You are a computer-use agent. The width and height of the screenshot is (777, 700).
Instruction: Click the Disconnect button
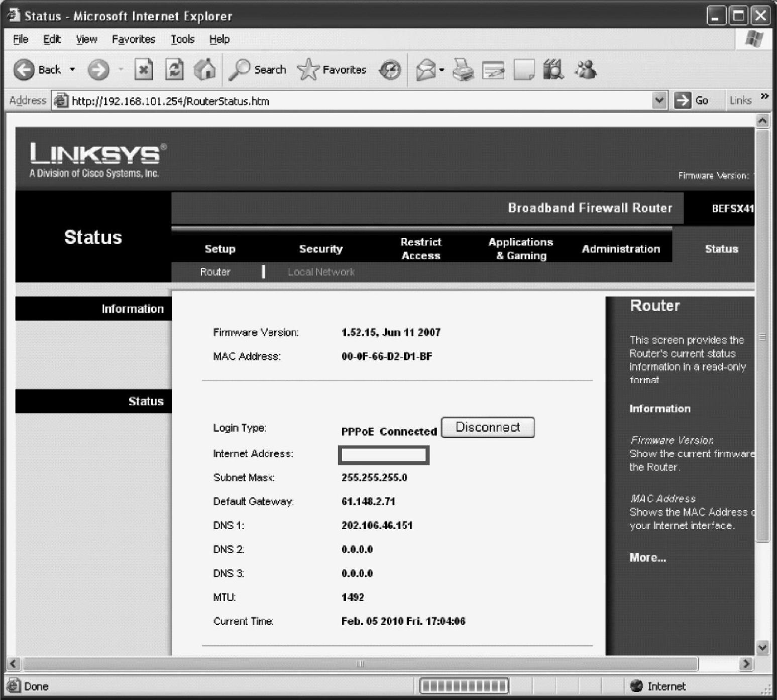[x=488, y=427]
